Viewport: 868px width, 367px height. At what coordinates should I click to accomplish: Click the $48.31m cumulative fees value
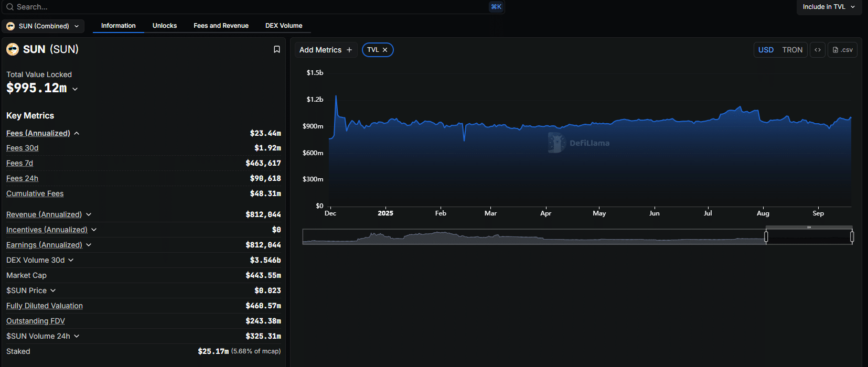[265, 194]
